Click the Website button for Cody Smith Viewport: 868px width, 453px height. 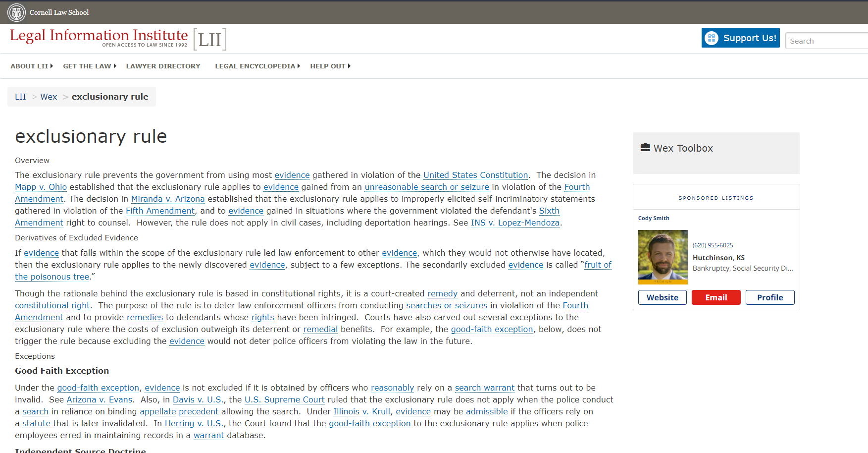coord(663,297)
